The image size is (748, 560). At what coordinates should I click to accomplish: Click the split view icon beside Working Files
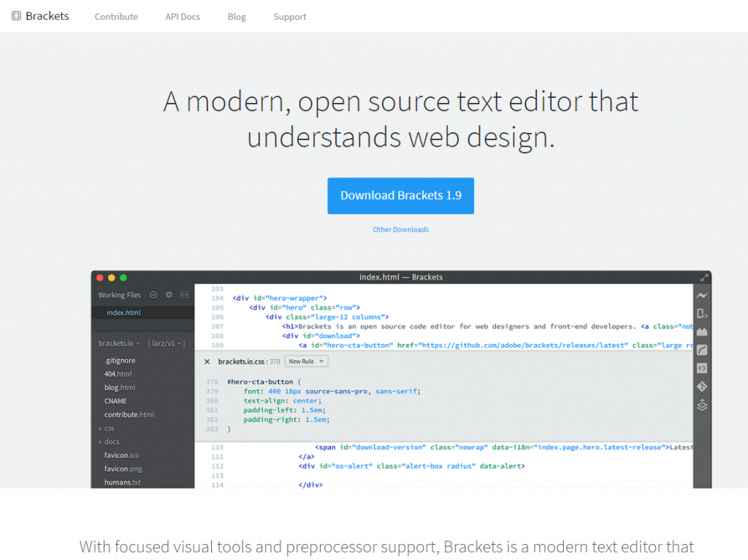pyautogui.click(x=184, y=295)
